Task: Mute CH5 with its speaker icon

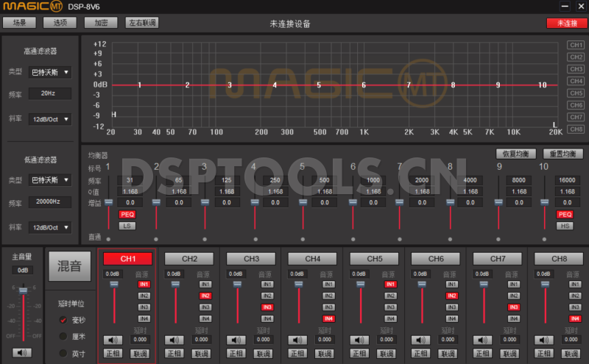Action: (x=359, y=340)
